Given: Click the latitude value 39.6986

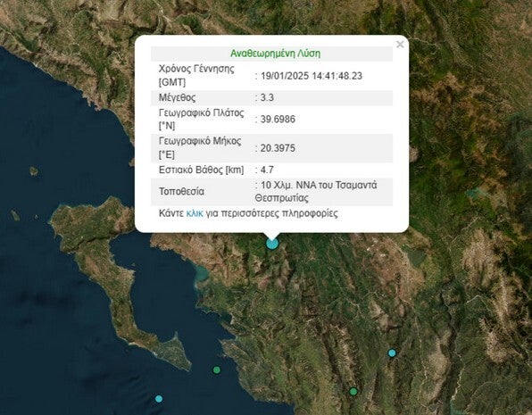Looking at the screenshot, I should pyautogui.click(x=278, y=120).
